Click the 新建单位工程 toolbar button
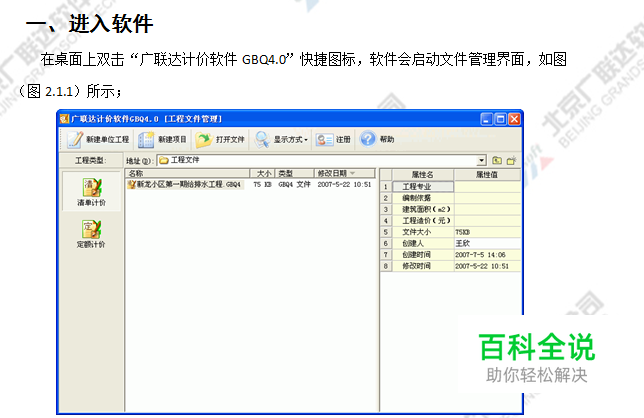 (x=98, y=140)
